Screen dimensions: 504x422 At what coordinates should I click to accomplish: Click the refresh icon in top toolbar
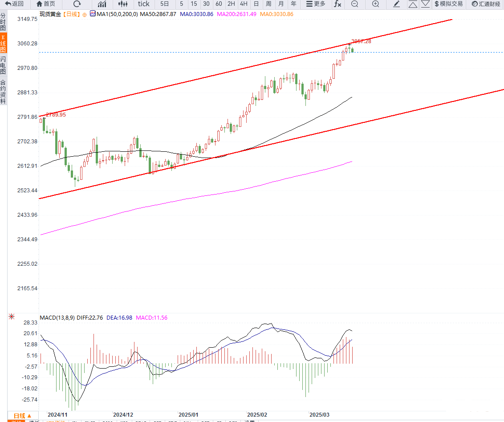[x=77, y=4]
